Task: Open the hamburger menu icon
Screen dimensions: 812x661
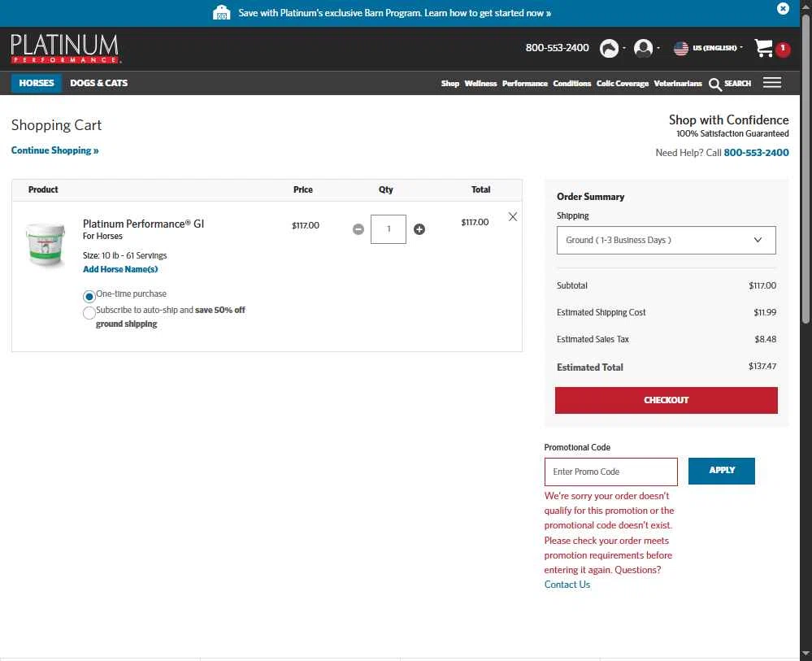Action: click(x=771, y=83)
